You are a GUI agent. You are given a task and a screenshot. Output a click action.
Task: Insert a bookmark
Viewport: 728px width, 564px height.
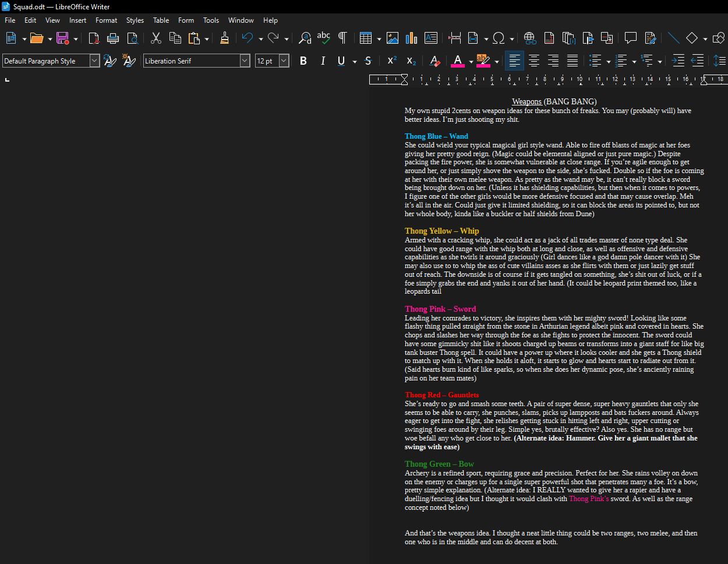tap(588, 38)
